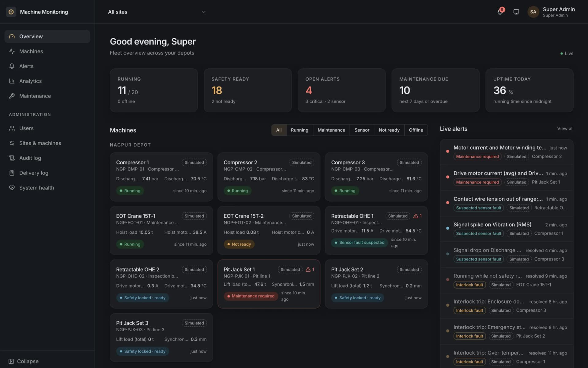Select the Running filter tab
This screenshot has width=588, height=368.
tap(300, 130)
